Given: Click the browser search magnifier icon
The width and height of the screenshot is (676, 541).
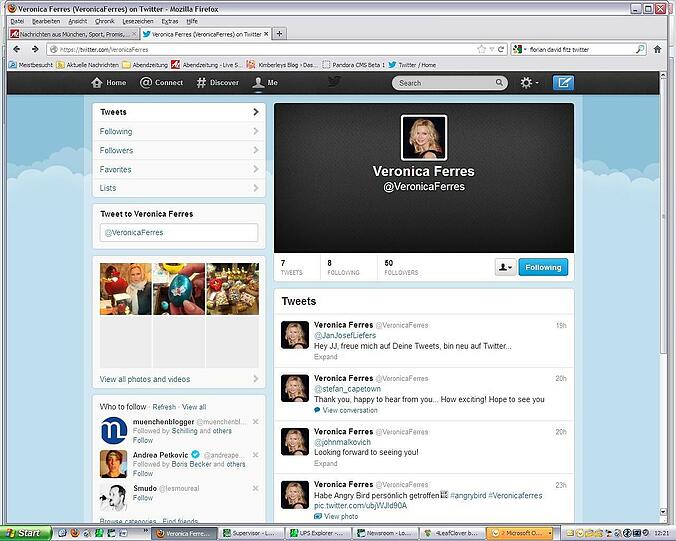Looking at the screenshot, I should point(640,49).
